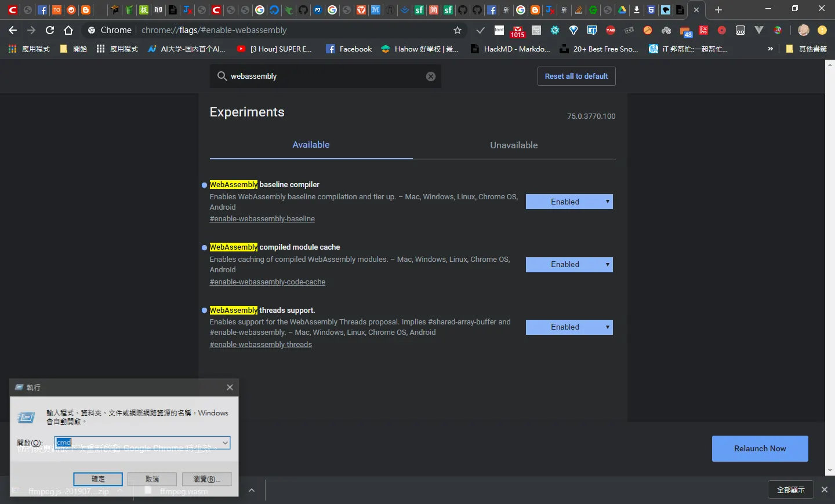This screenshot has width=835, height=504.
Task: Open the Facebook bookmark
Action: (x=348, y=49)
